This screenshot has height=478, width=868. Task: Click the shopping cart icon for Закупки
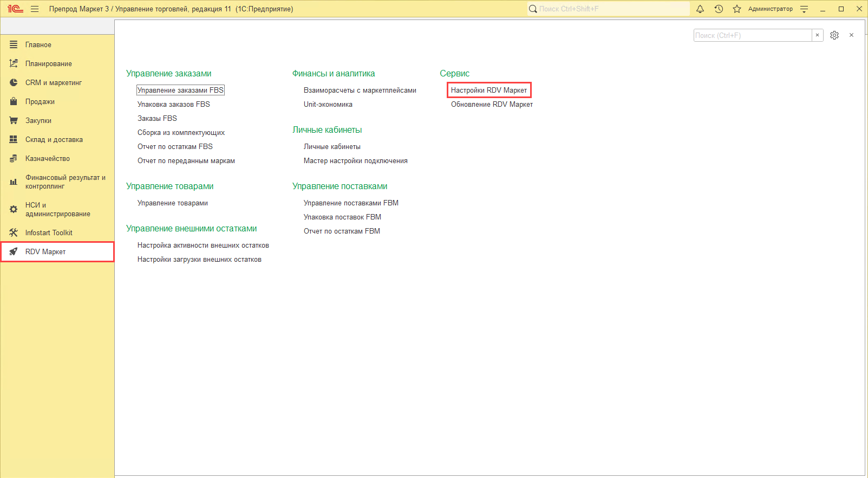14,120
